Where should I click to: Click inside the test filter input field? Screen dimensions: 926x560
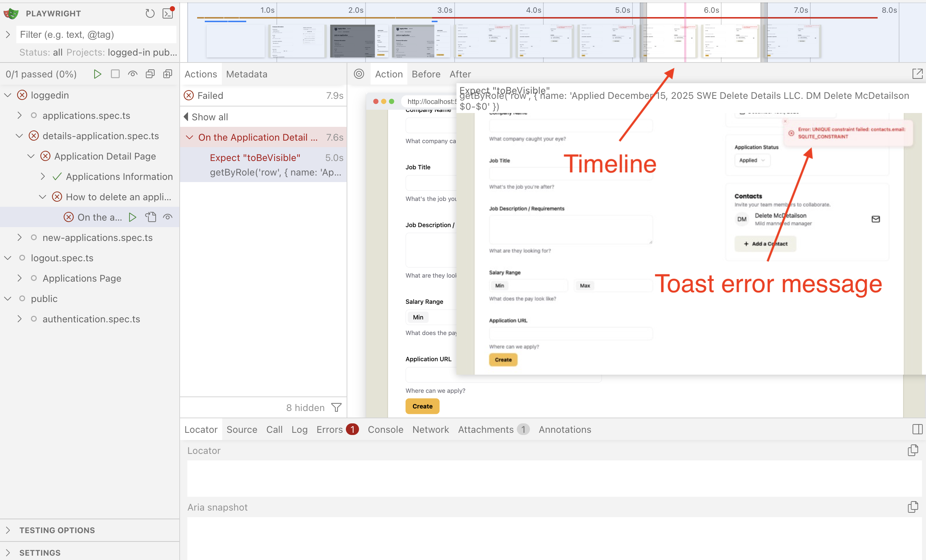click(x=96, y=34)
